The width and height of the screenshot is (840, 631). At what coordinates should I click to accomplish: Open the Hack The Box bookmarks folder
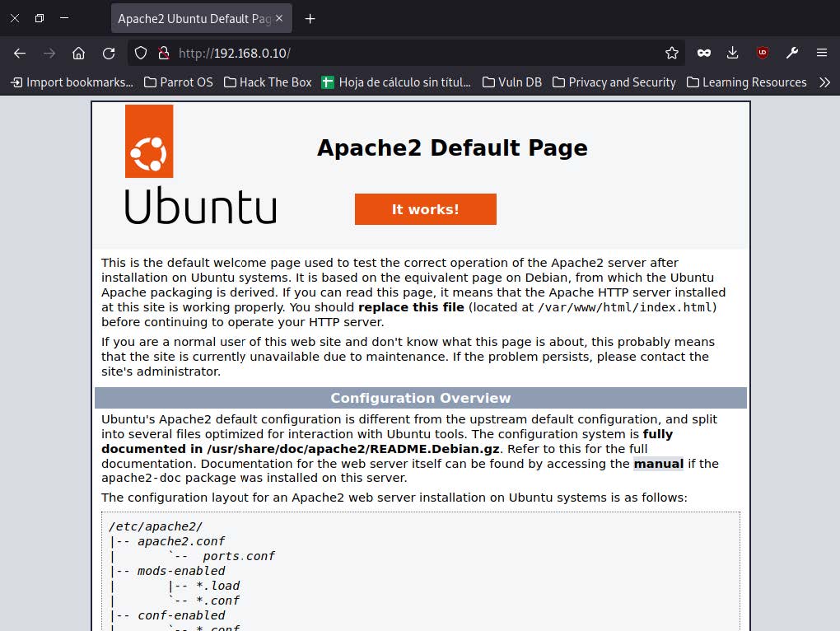[x=268, y=82]
